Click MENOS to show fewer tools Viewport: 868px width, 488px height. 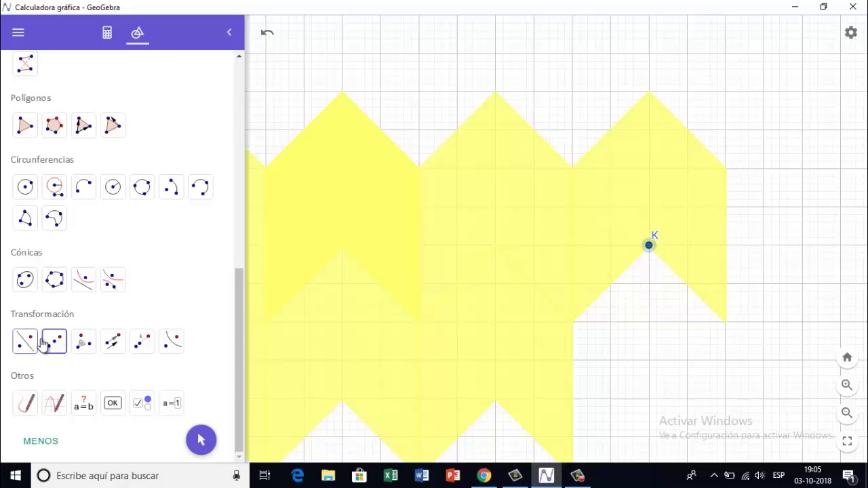click(41, 441)
